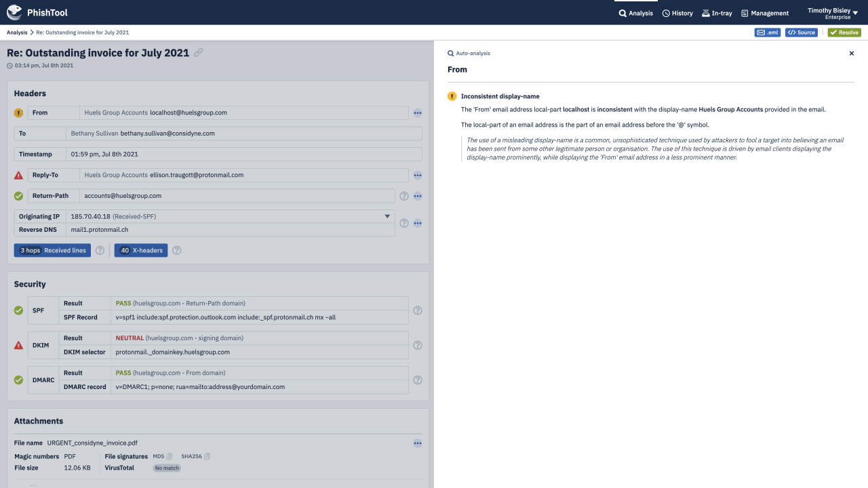Open the Management tab

[x=765, y=13]
